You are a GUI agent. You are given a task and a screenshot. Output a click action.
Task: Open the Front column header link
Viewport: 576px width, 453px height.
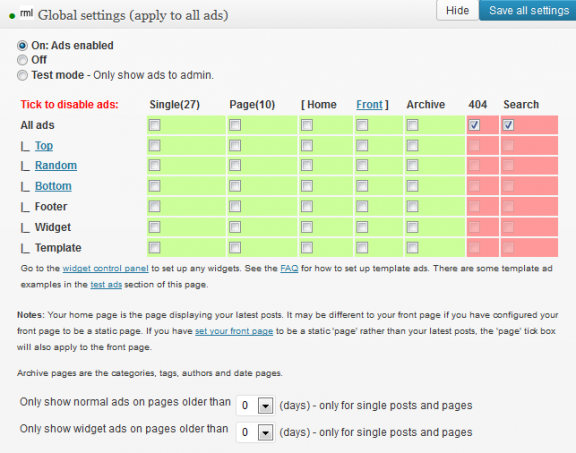pyautogui.click(x=370, y=105)
